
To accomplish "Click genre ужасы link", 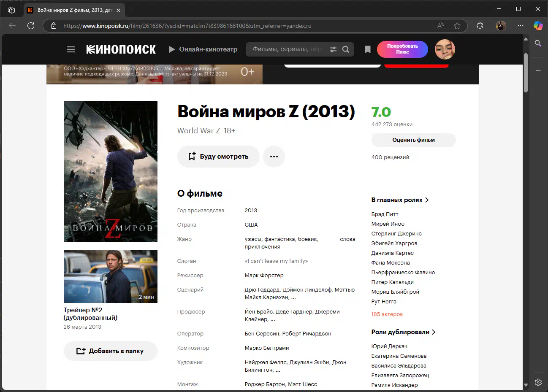I will [x=252, y=239].
